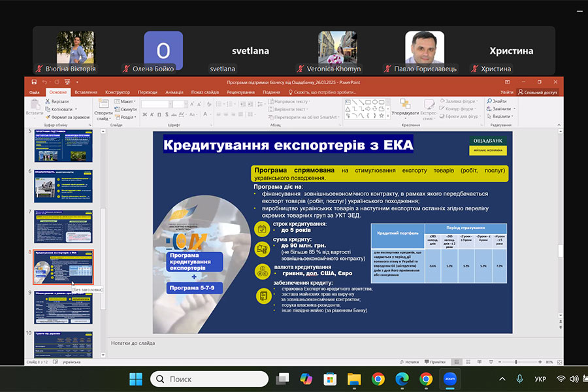Open Zoom app from the taskbar
Screen dimensions: 588x392
pyautogui.click(x=450, y=379)
